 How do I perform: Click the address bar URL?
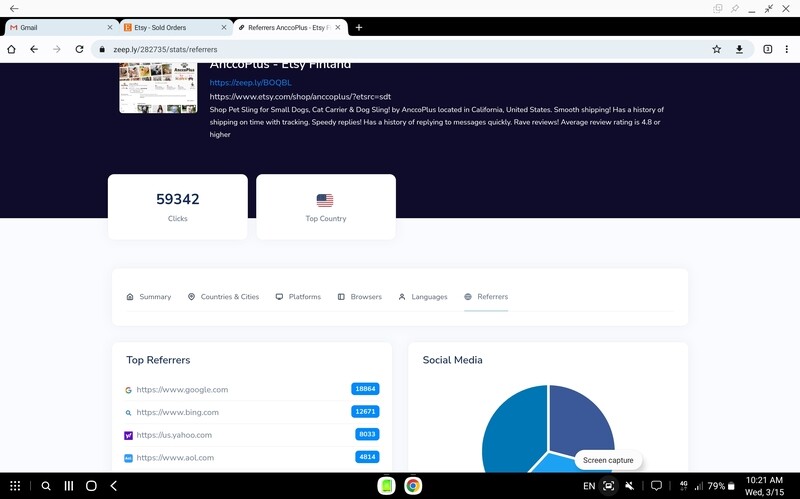pos(165,49)
